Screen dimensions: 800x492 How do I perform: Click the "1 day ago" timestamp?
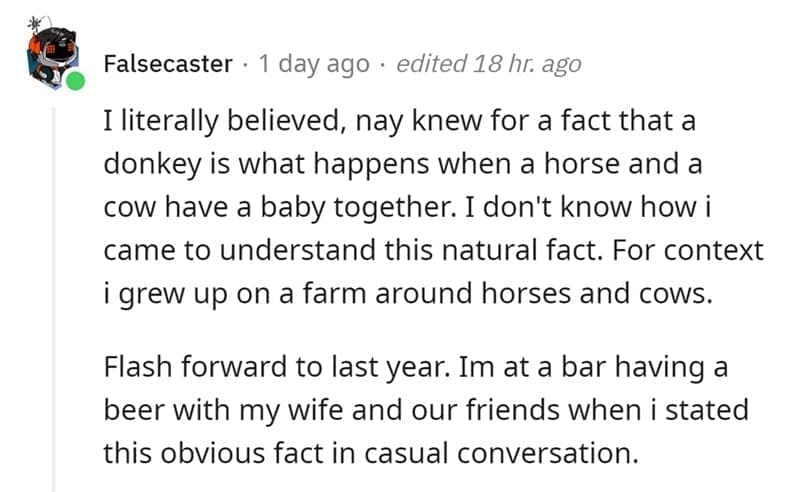coord(313,64)
